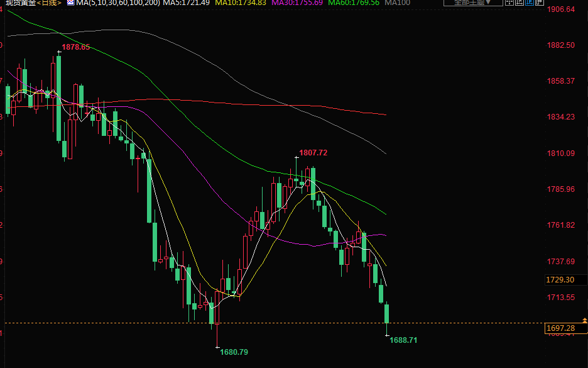
Task: Select the gray MA100 indicator label
Action: (397, 3)
